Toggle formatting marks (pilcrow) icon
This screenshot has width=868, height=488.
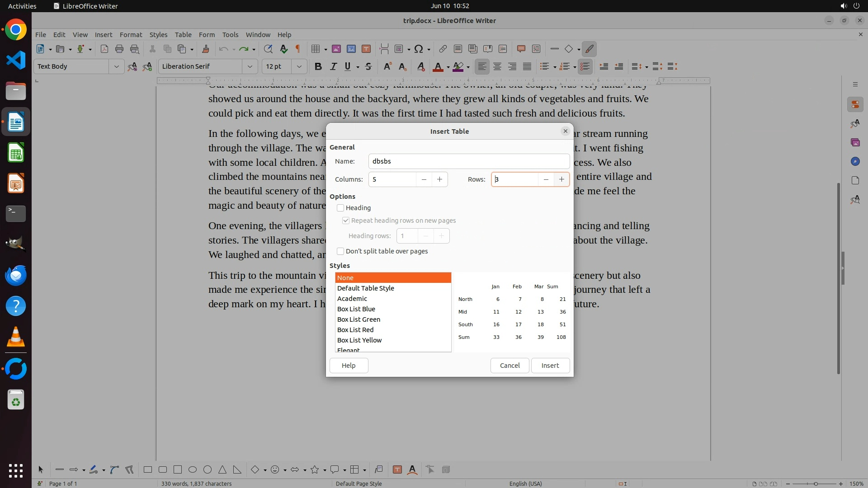pos(298,49)
